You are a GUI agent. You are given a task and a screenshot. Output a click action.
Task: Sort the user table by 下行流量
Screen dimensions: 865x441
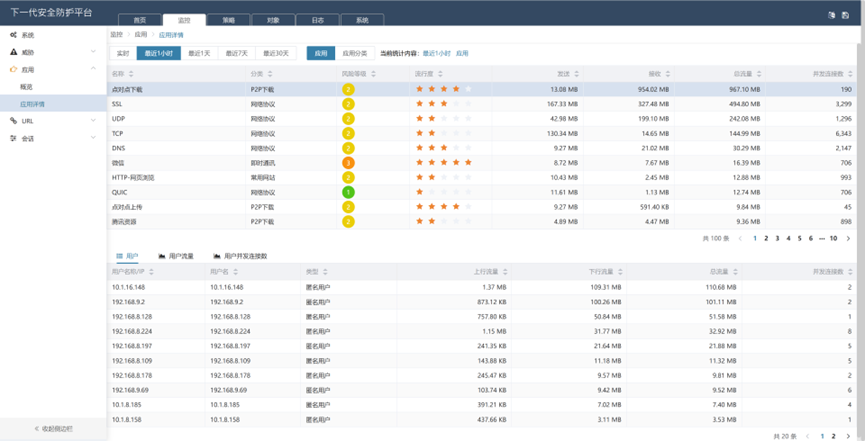[620, 272]
